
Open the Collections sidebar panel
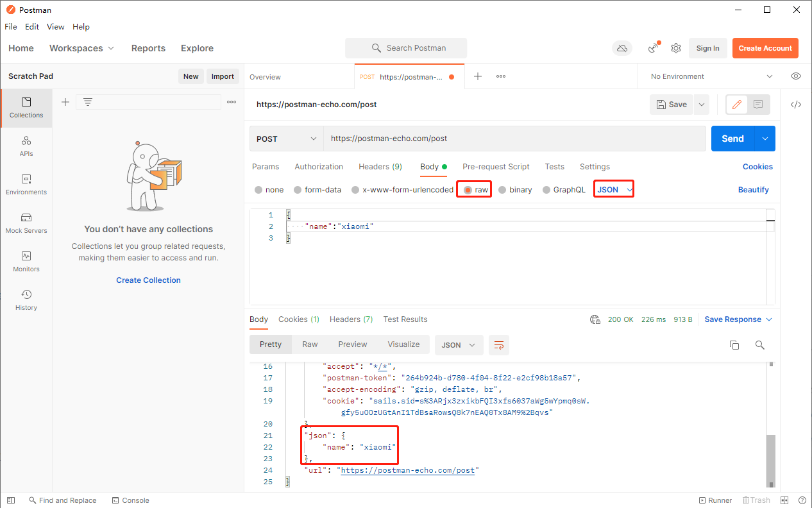[x=26, y=108]
